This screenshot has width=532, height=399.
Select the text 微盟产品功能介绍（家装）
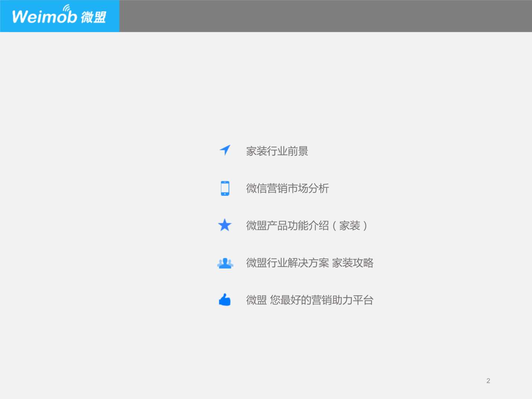[307, 226]
